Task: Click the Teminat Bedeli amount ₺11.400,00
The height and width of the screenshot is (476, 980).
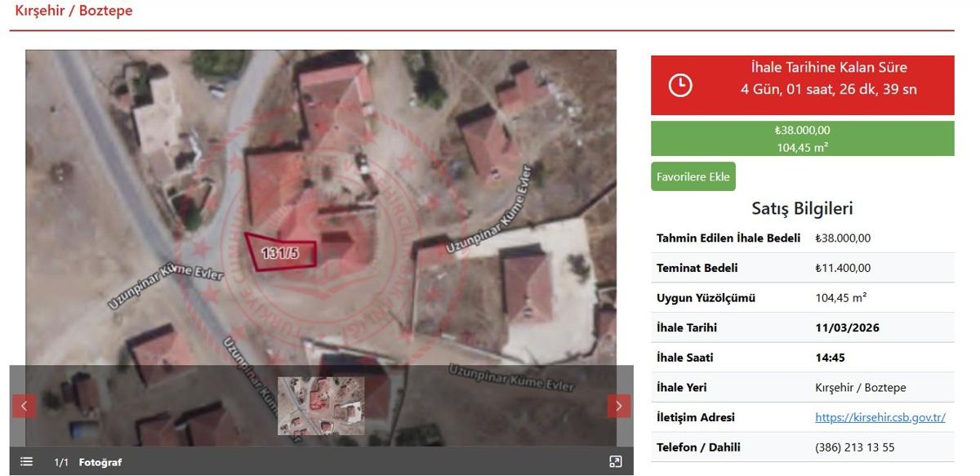Action: click(x=843, y=268)
